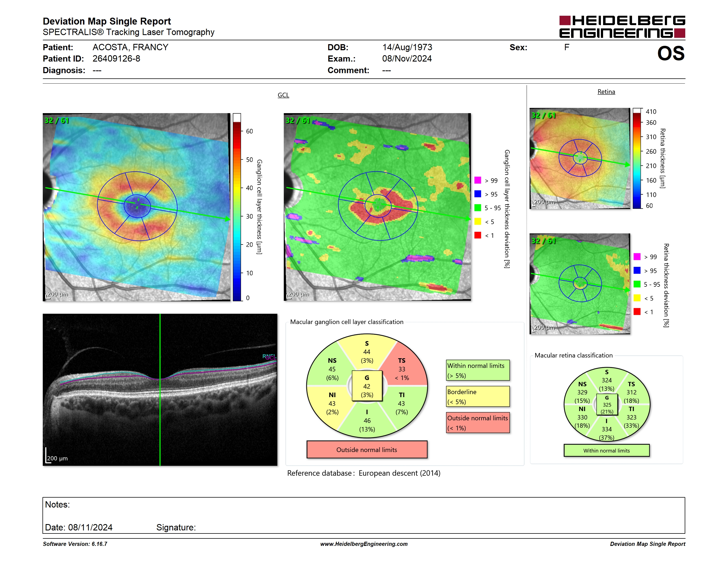Click the Macular ganglion cell layer classification heading
This screenshot has height=563, width=728.
[x=347, y=322]
